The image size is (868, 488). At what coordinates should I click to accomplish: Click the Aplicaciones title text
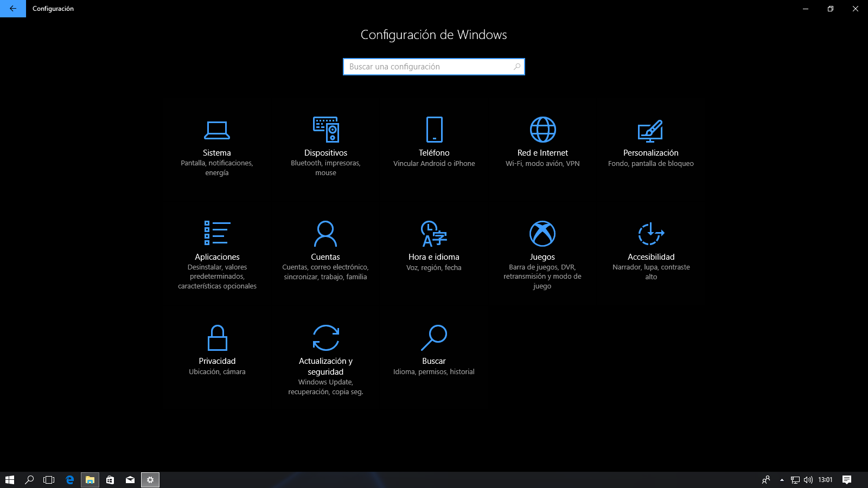[217, 257]
